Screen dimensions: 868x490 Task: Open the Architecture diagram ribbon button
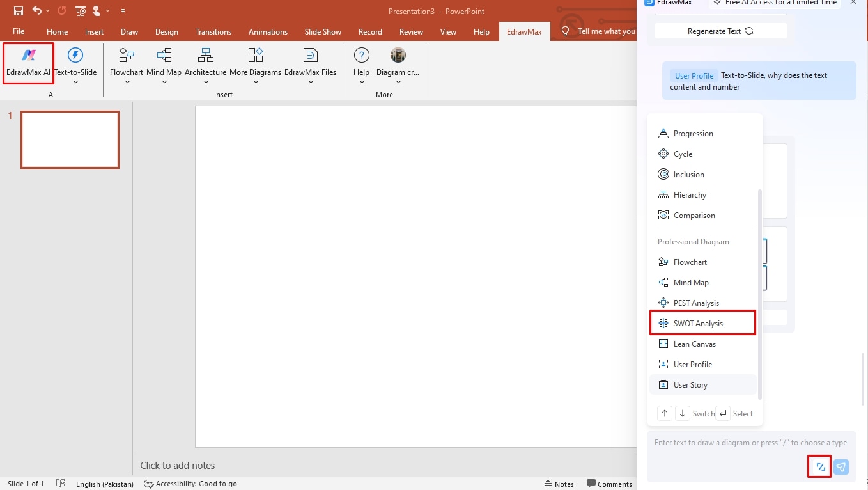pyautogui.click(x=206, y=62)
